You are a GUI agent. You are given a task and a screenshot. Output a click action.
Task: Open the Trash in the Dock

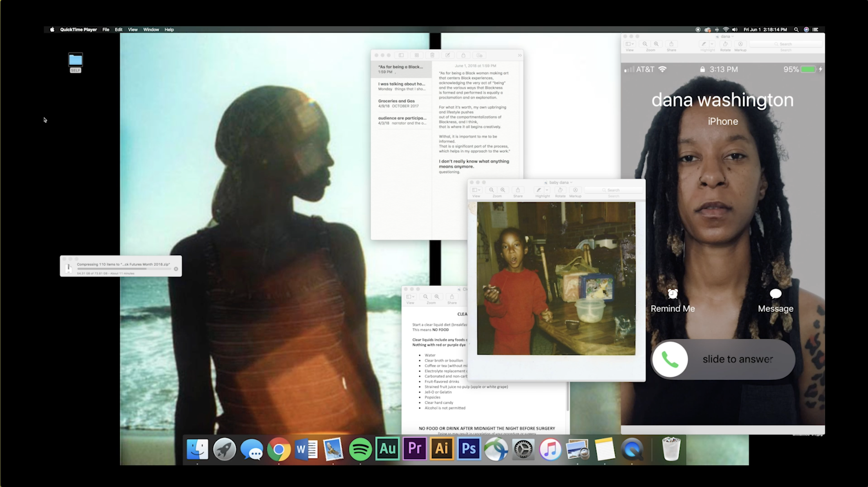pos(671,449)
